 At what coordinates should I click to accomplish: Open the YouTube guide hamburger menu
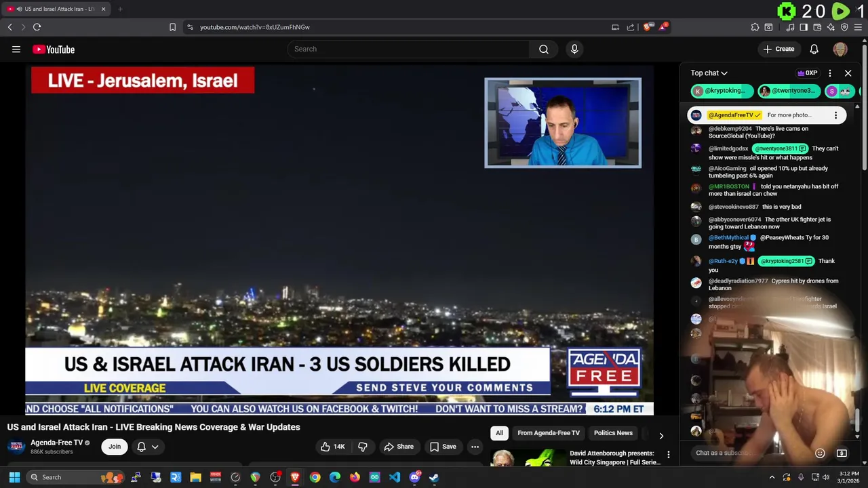pyautogui.click(x=16, y=49)
